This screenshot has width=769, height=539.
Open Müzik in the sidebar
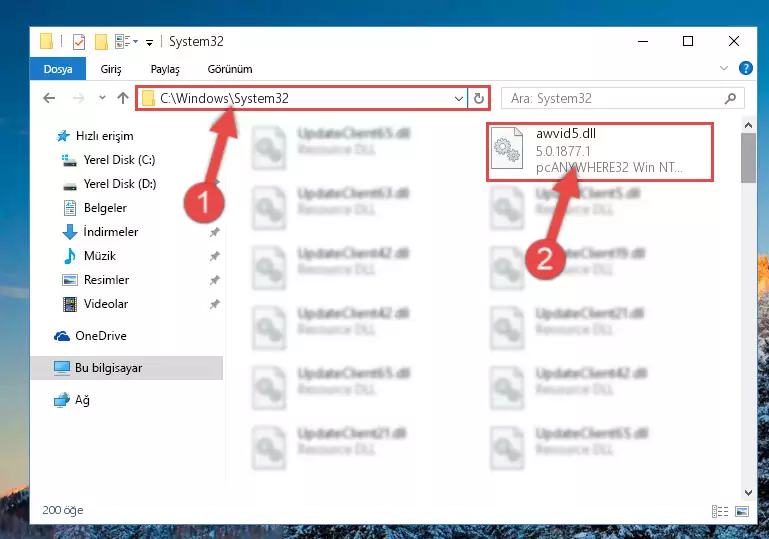click(100, 256)
